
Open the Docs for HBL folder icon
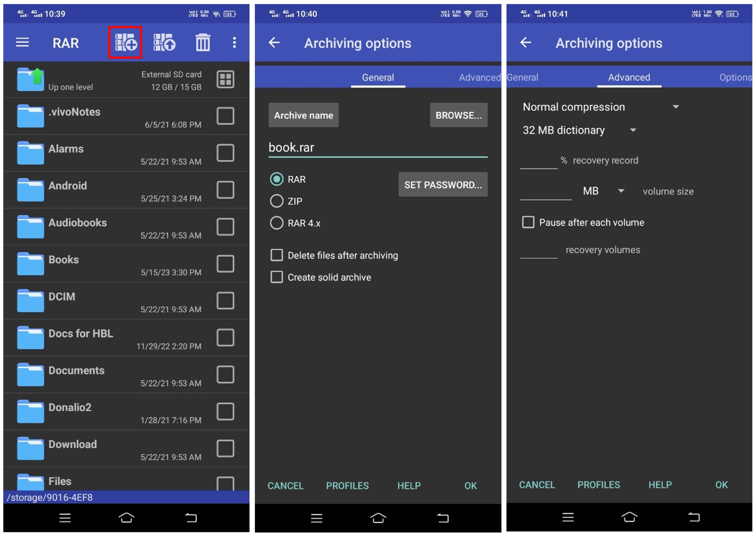click(x=30, y=338)
